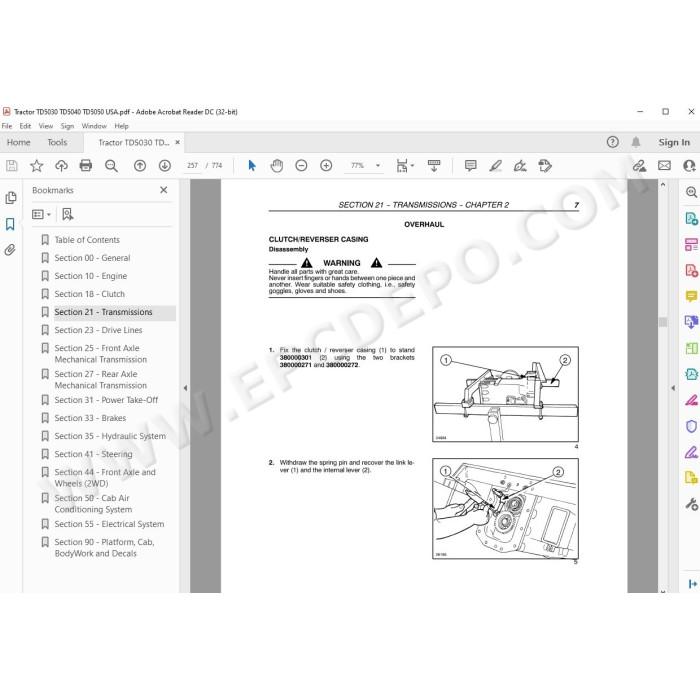Open the Help menu
Image resolution: width=700 pixels, height=700 pixels.
[x=121, y=126]
